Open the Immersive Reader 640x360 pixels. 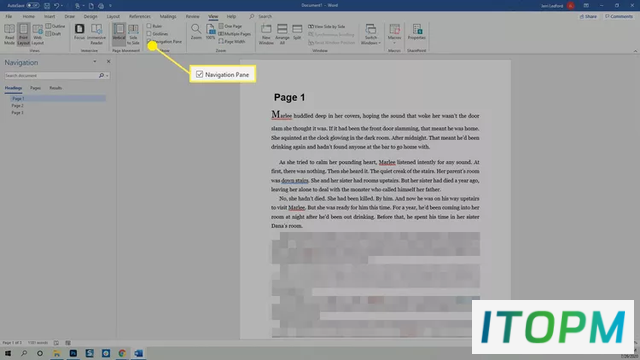pyautogui.click(x=96, y=34)
